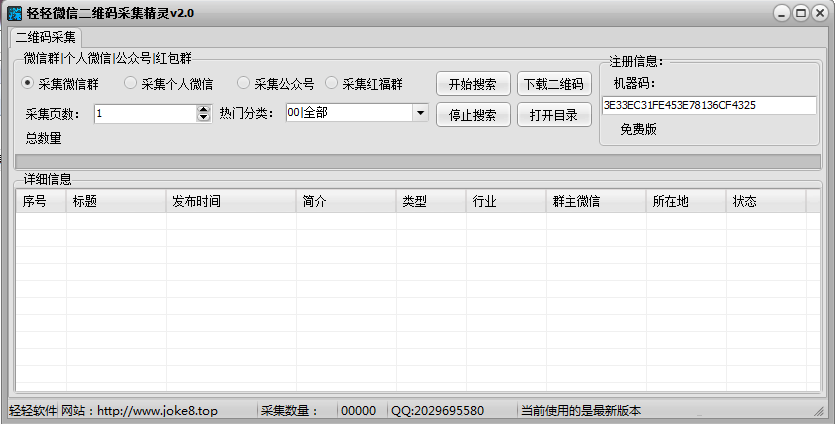
Task: Increase the 采集页数 spinner value
Action: point(204,109)
